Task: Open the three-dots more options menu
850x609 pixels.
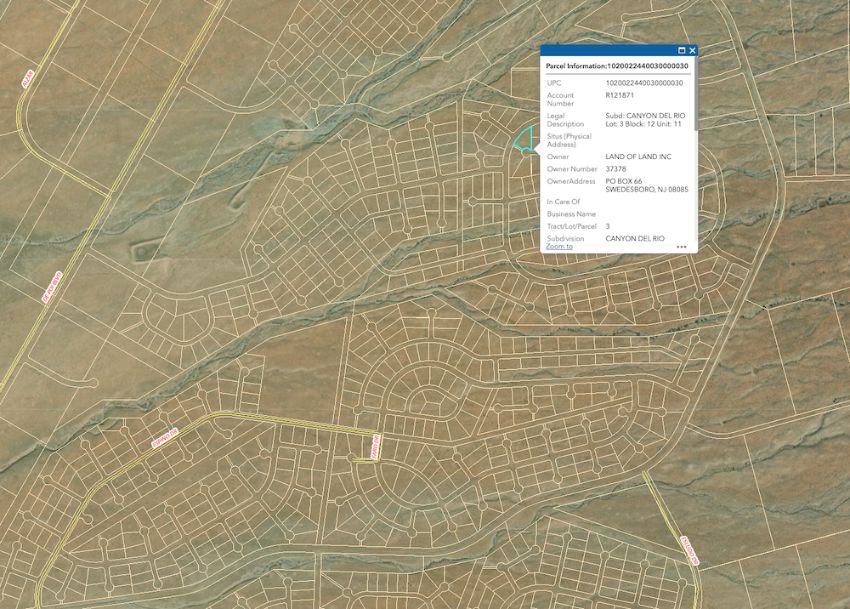Action: tap(682, 246)
